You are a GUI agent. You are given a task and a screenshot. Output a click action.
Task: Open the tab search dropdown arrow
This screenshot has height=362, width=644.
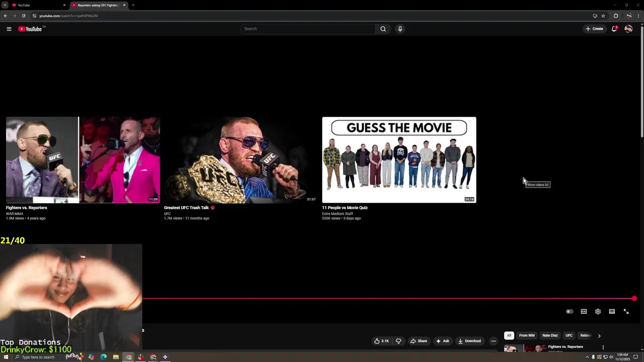click(5, 5)
